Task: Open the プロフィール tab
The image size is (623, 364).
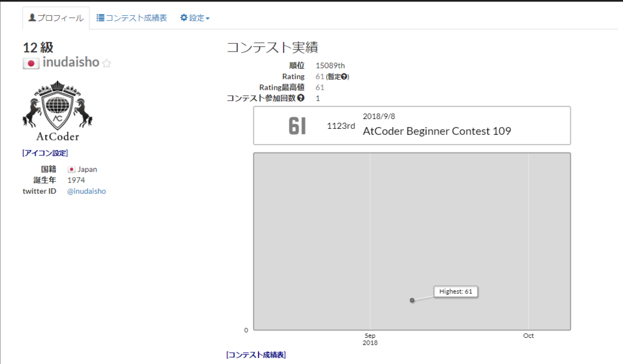Action: 56,18
